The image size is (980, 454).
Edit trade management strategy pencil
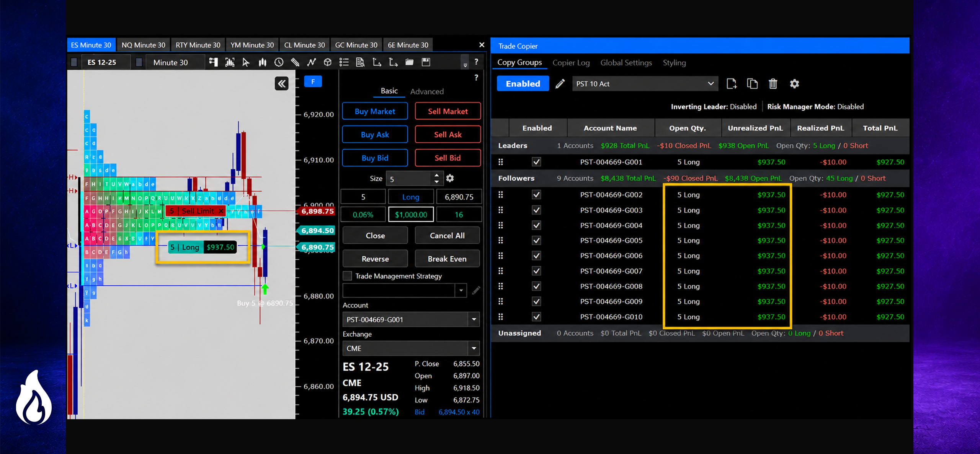pyautogui.click(x=476, y=291)
